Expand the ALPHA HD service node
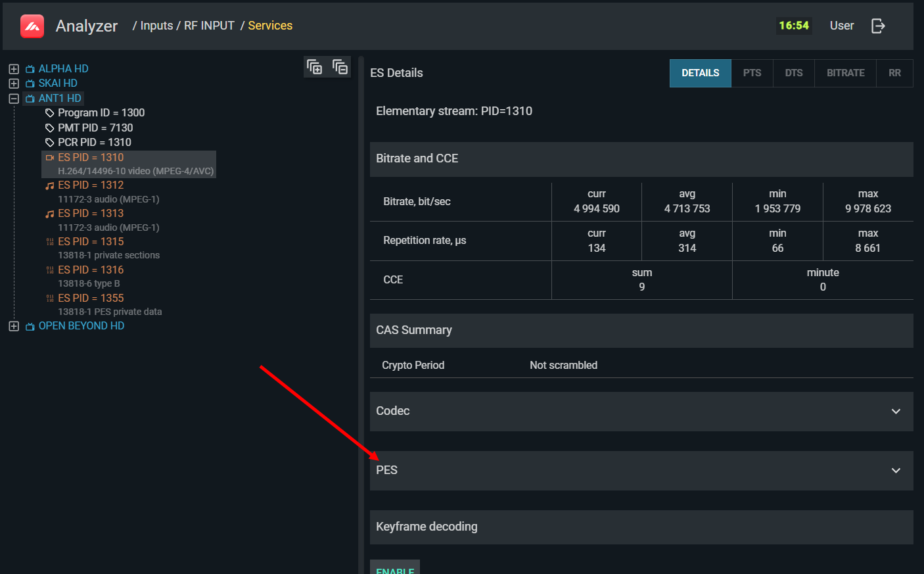924x574 pixels. (14, 69)
